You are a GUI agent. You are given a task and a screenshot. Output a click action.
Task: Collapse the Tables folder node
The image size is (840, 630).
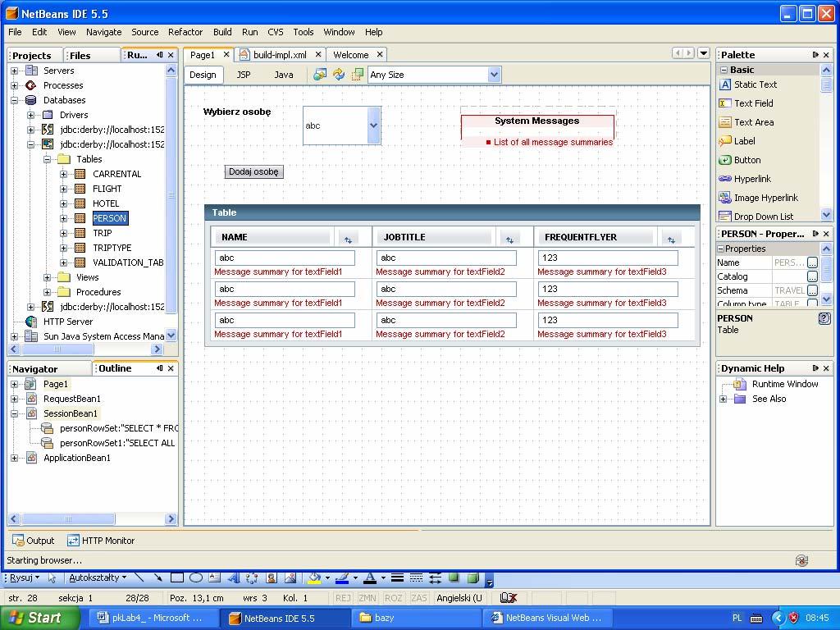(x=47, y=159)
